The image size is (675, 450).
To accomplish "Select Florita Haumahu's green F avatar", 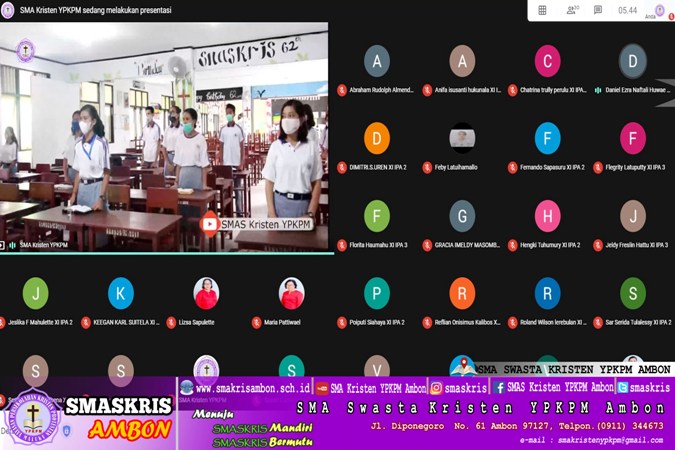I will (377, 216).
